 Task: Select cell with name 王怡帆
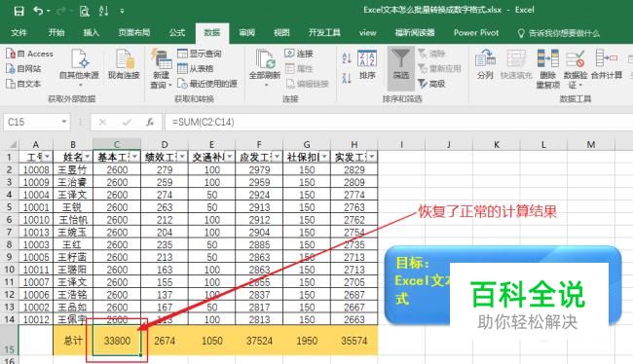(x=73, y=220)
